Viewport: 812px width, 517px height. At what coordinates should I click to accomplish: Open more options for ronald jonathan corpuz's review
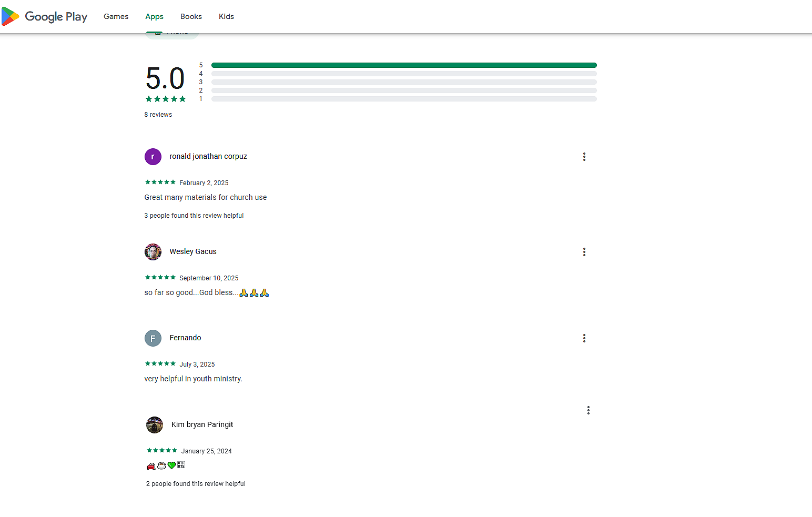584,157
